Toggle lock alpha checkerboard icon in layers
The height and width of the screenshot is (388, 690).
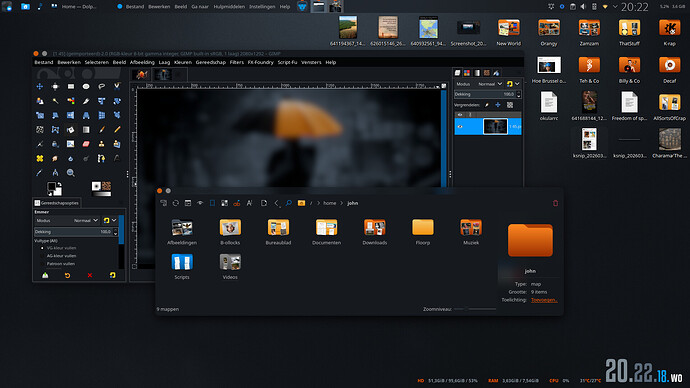[510, 105]
